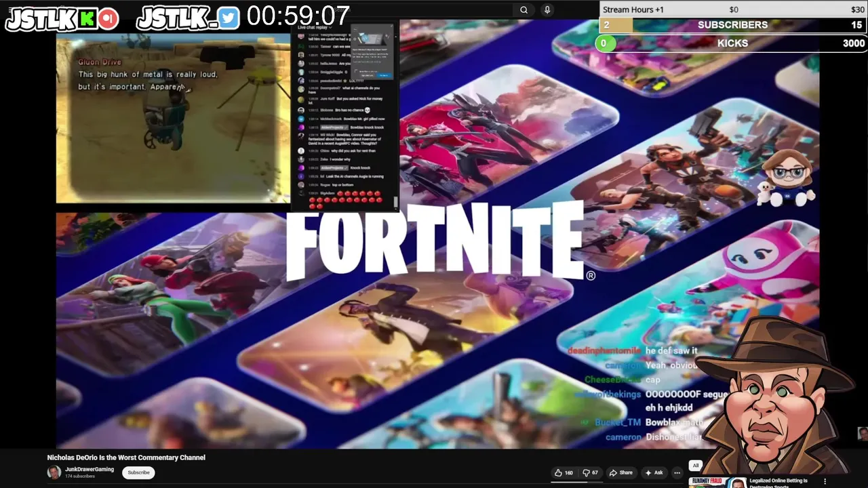Expand the Live chat replay dropdown

(x=315, y=27)
